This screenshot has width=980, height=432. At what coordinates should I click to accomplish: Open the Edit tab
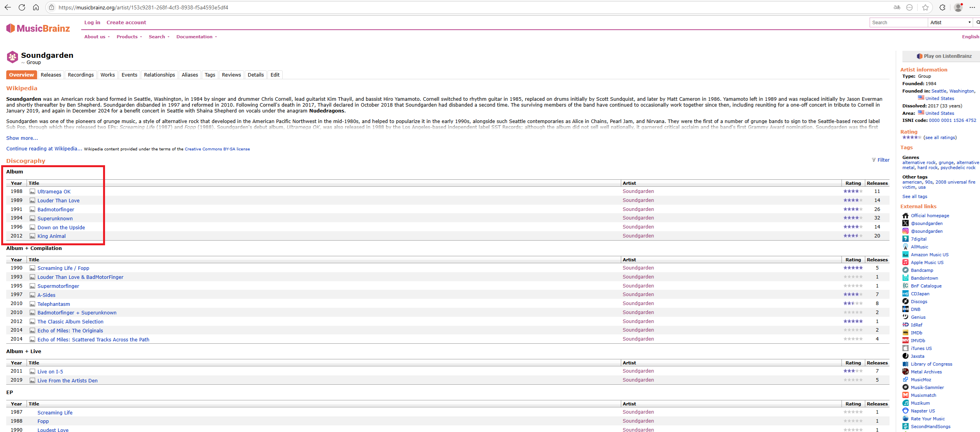tap(275, 75)
